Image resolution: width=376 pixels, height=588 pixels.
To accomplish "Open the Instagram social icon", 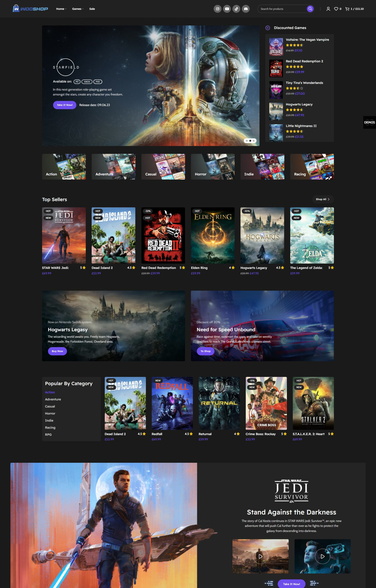I will coord(217,9).
